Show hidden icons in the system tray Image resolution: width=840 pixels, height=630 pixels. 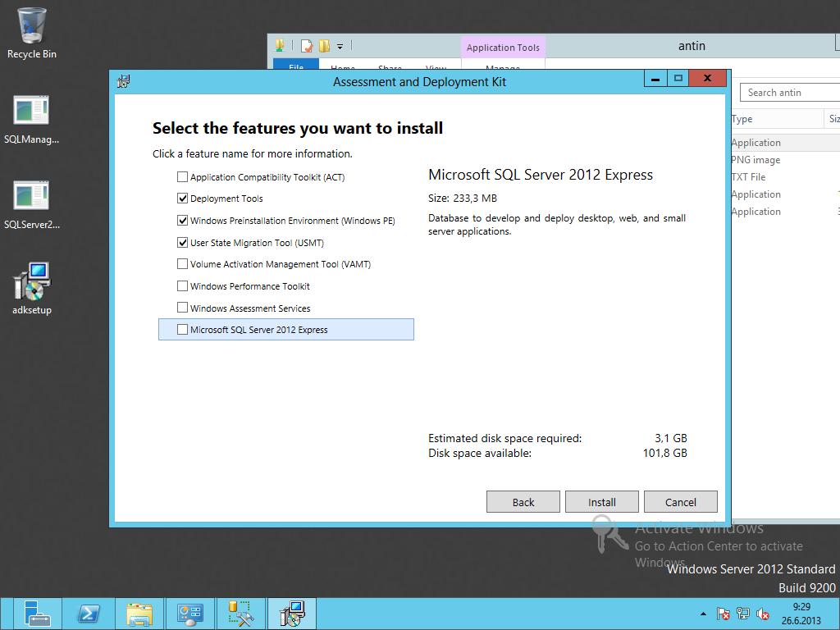click(703, 614)
